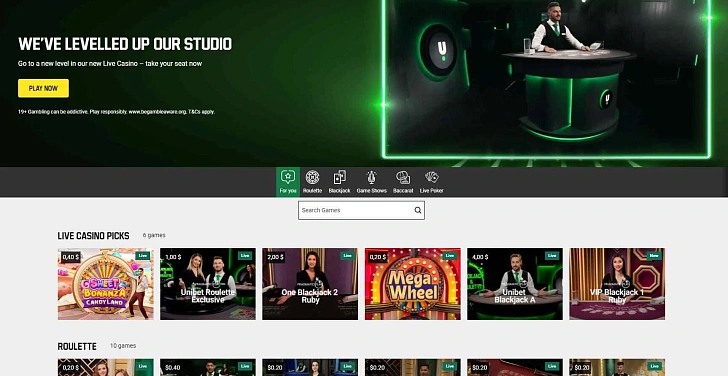Click the live dealer studio banner image
The height and width of the screenshot is (376, 728).
pyautogui.click(x=547, y=79)
